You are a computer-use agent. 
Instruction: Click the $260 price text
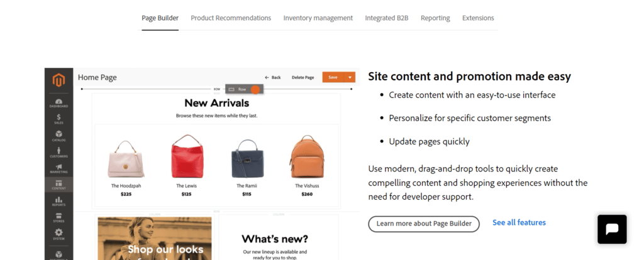tap(307, 194)
